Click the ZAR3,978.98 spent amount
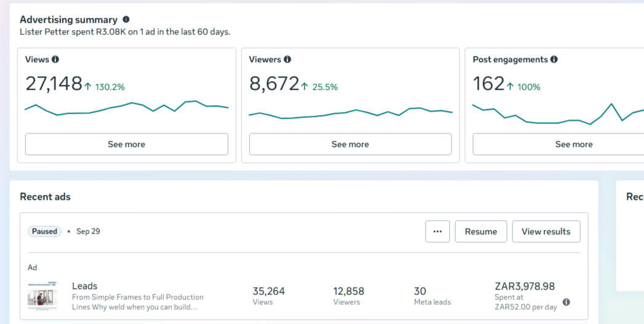 [525, 286]
